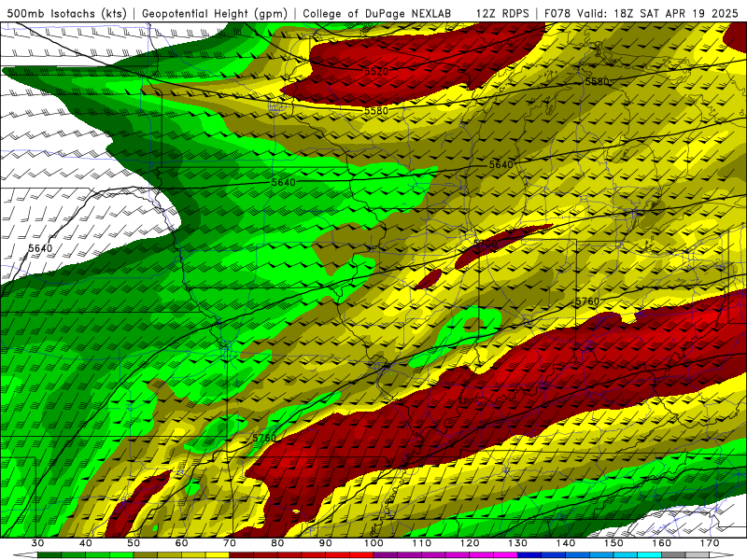Click the left arrow end of the color scale
This screenshot has height=560, width=747.
pos(25,555)
